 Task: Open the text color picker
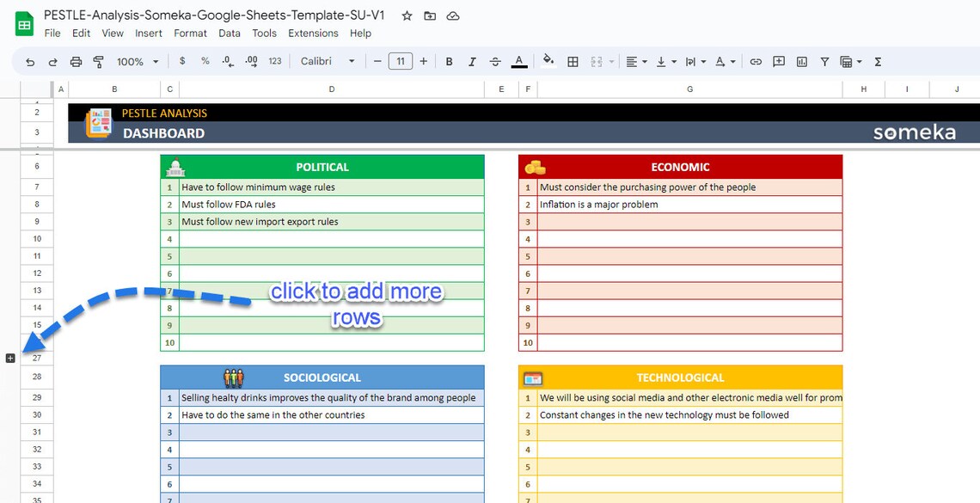pyautogui.click(x=519, y=61)
